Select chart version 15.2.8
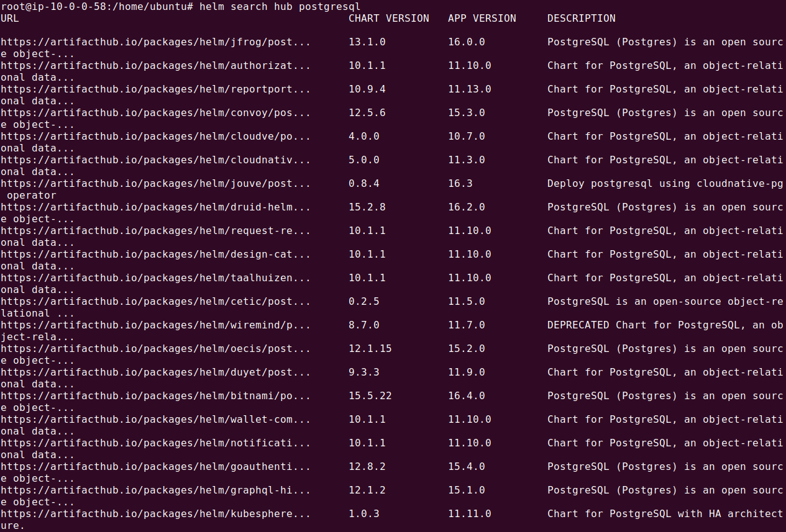The height and width of the screenshot is (532, 786). (x=367, y=207)
